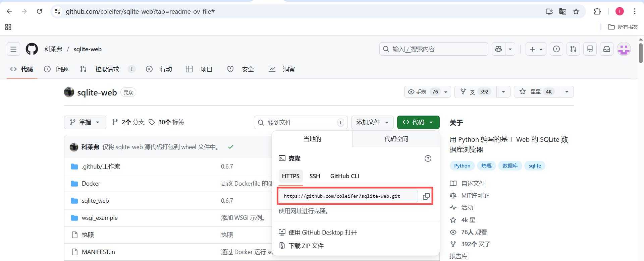Image resolution: width=644 pixels, height=261 pixels.
Task: Open the 所有书签 bookmarks folder
Action: point(623,27)
